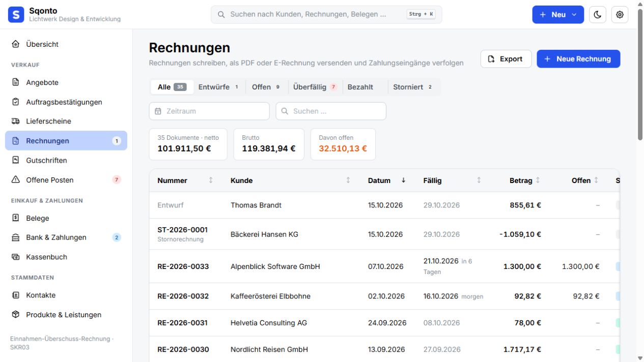Click the 101.911,50 € netto card
The image size is (644, 362).
click(x=188, y=144)
